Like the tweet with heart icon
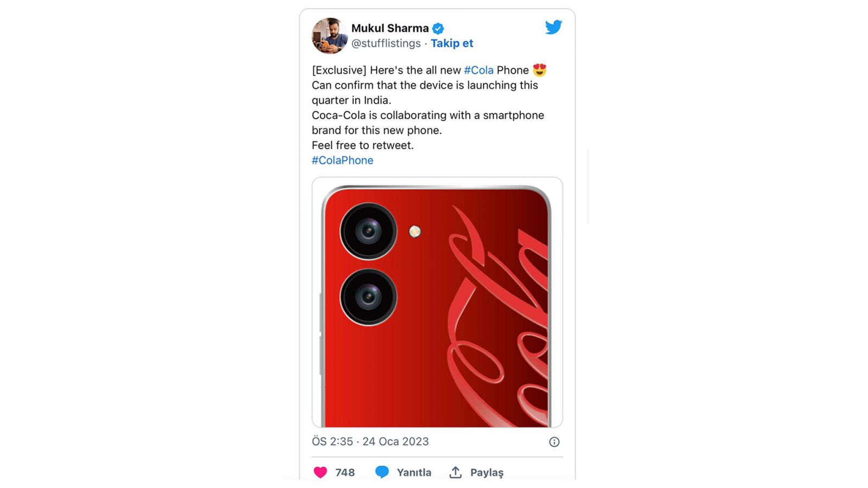This screenshot has height=488, width=868. (321, 472)
